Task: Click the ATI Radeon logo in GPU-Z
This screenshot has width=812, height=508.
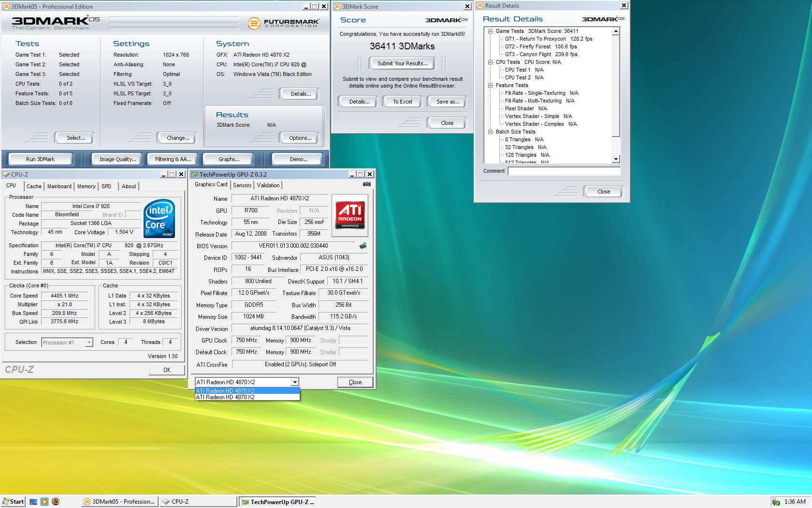Action: (350, 215)
